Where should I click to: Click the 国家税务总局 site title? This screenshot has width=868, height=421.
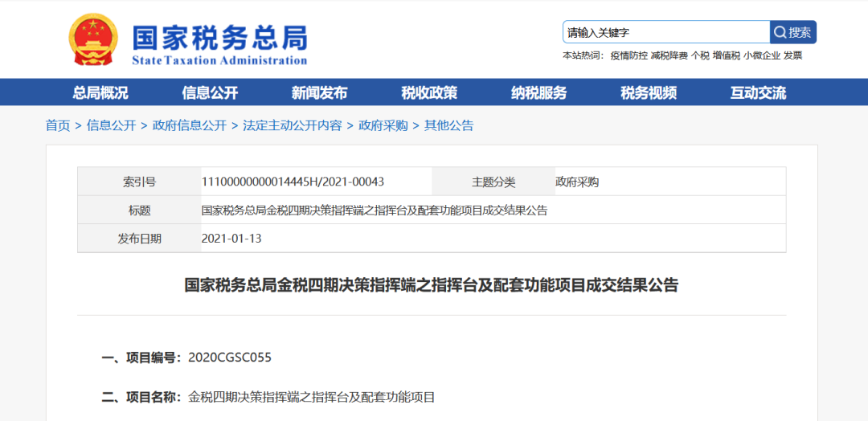pyautogui.click(x=219, y=37)
